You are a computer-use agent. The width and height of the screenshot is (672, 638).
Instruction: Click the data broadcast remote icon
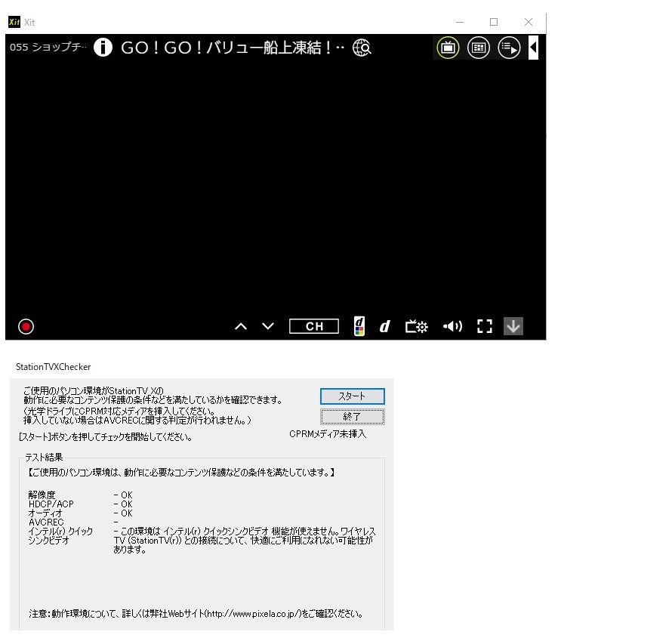(359, 326)
